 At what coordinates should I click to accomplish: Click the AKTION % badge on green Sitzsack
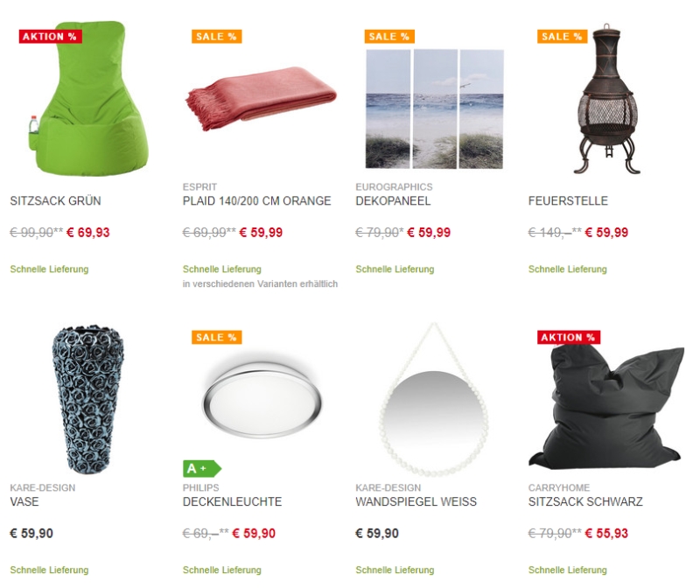click(x=50, y=37)
